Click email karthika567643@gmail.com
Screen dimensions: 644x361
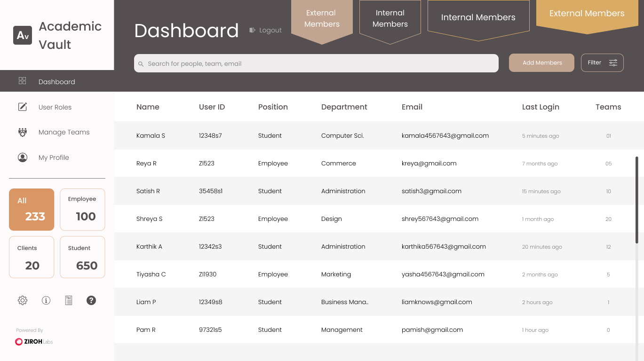(x=444, y=247)
